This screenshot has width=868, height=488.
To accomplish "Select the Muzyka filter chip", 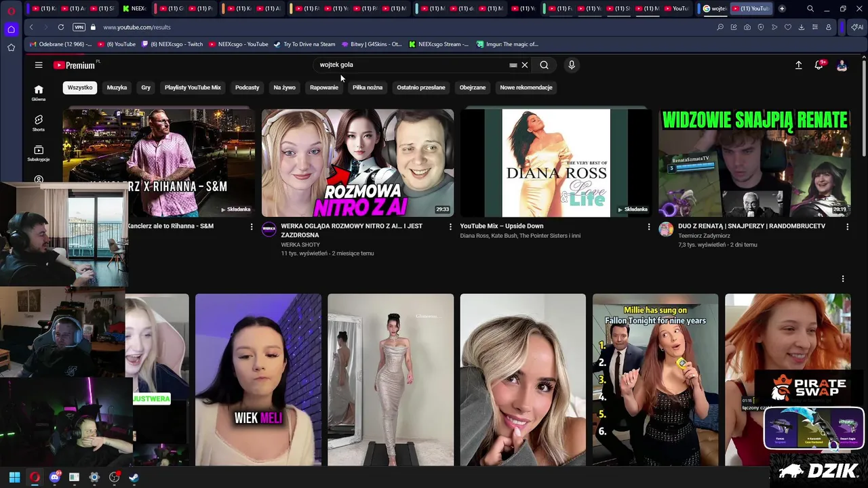I will pyautogui.click(x=117, y=87).
